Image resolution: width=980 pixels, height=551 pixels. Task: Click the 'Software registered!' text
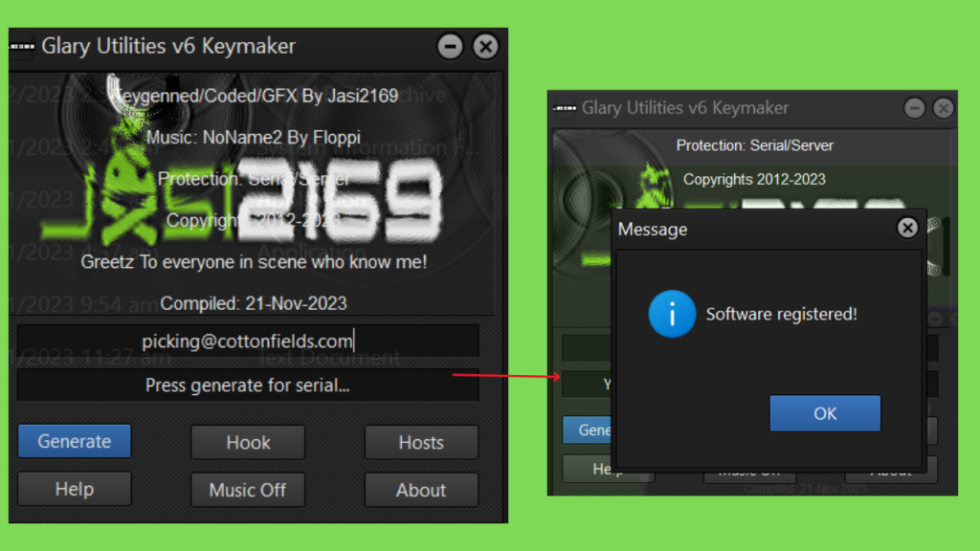(x=781, y=314)
